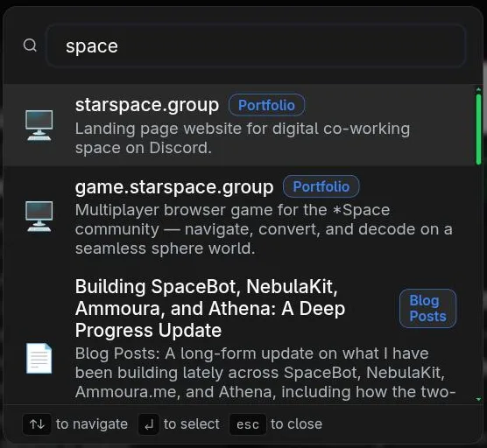Click the Blog Posts tag badge
This screenshot has height=448, width=487.
tap(427, 308)
